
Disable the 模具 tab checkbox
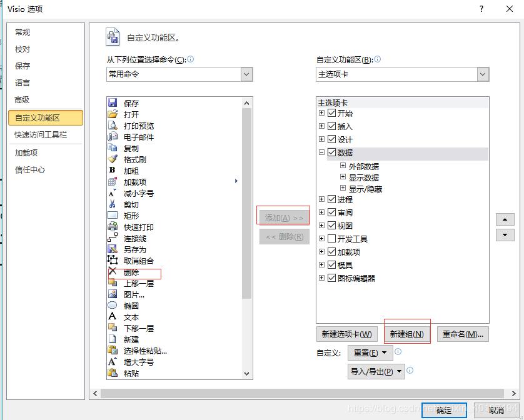pos(332,264)
